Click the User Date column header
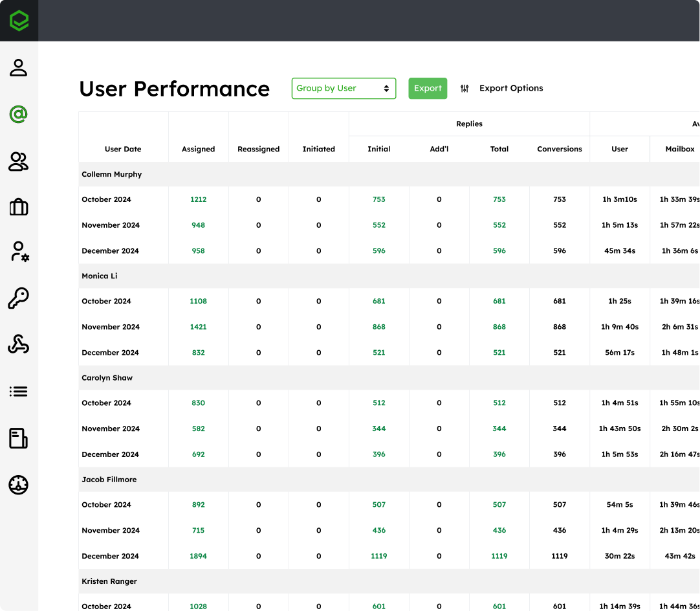Image resolution: width=700 pixels, height=611 pixels. 123,149
